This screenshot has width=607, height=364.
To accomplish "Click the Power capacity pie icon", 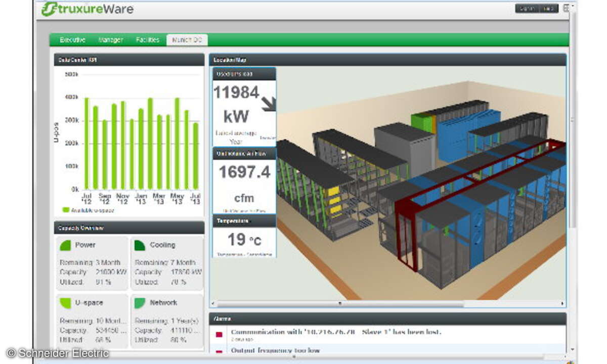I will coord(65,246).
